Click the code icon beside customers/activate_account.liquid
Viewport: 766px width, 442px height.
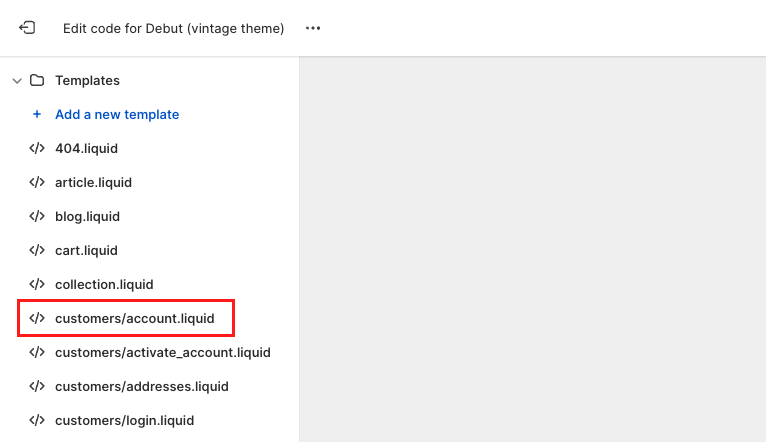click(37, 352)
